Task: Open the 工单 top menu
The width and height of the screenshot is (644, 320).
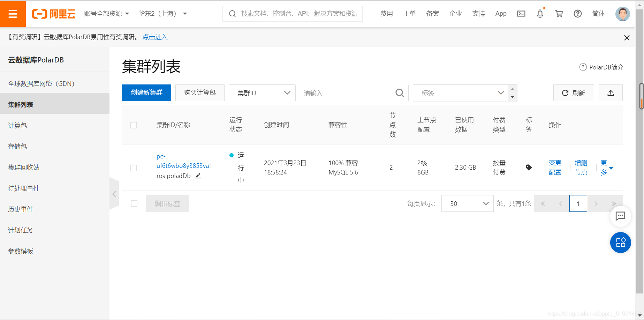Action: click(x=409, y=14)
